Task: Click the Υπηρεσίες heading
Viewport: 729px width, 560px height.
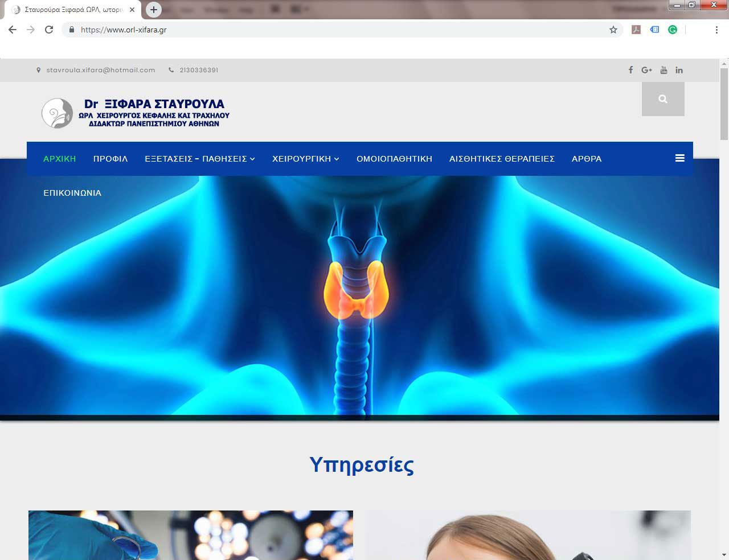Action: [362, 465]
